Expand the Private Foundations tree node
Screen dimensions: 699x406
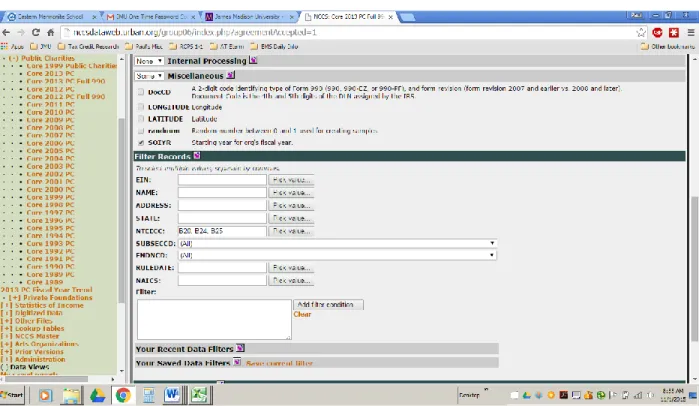(15, 297)
